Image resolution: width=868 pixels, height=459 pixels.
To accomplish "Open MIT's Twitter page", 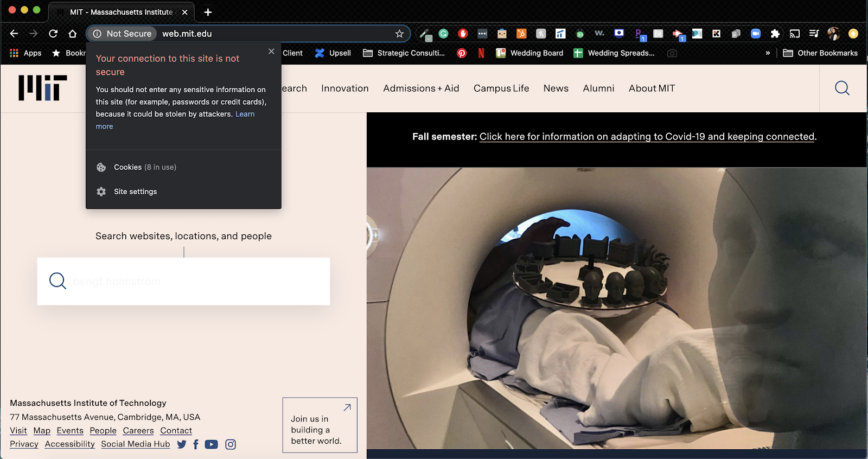I will click(182, 444).
